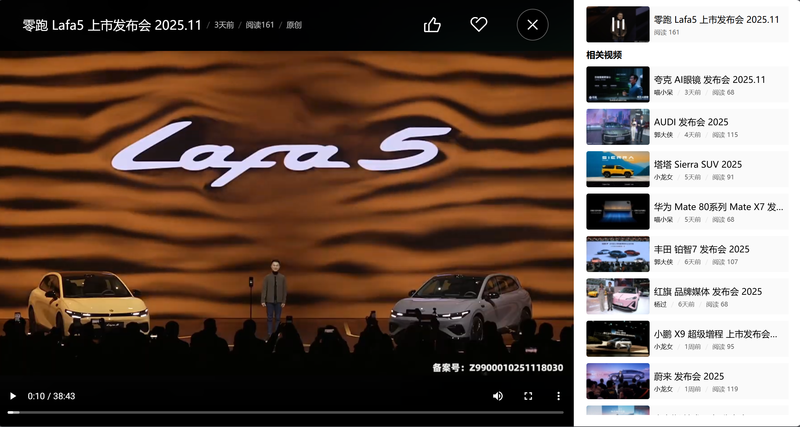Open the 红旗 品牌媒体 发布会 thumbnail
The width and height of the screenshot is (800, 427).
pyautogui.click(x=618, y=296)
